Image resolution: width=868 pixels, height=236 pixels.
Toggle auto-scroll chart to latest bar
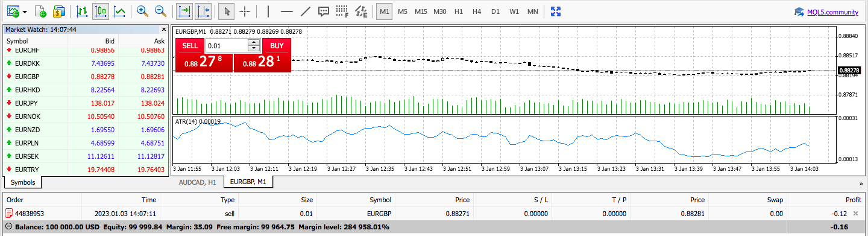pos(185,11)
